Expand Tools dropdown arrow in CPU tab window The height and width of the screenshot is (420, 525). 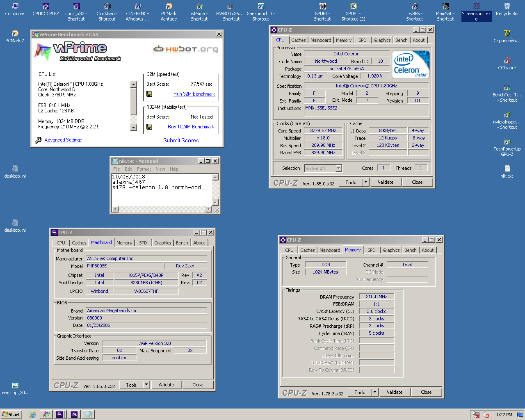(365, 182)
